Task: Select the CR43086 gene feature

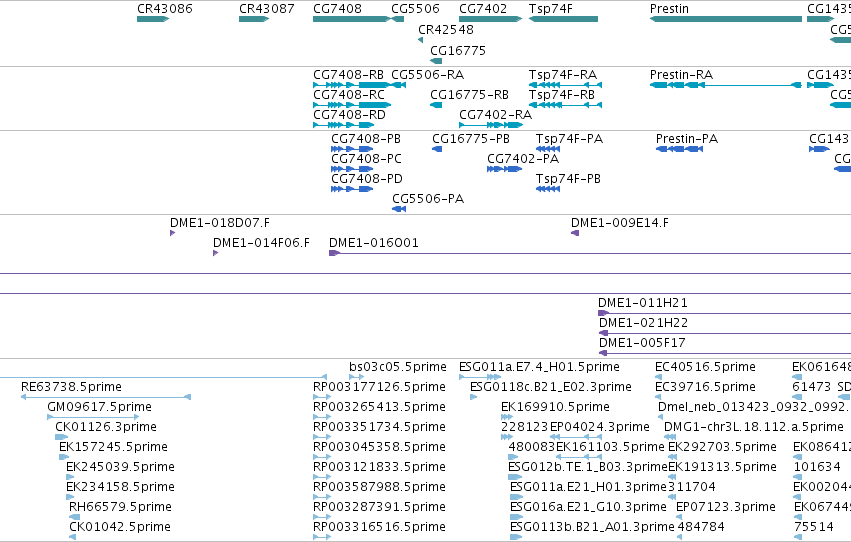Action: tap(153, 19)
